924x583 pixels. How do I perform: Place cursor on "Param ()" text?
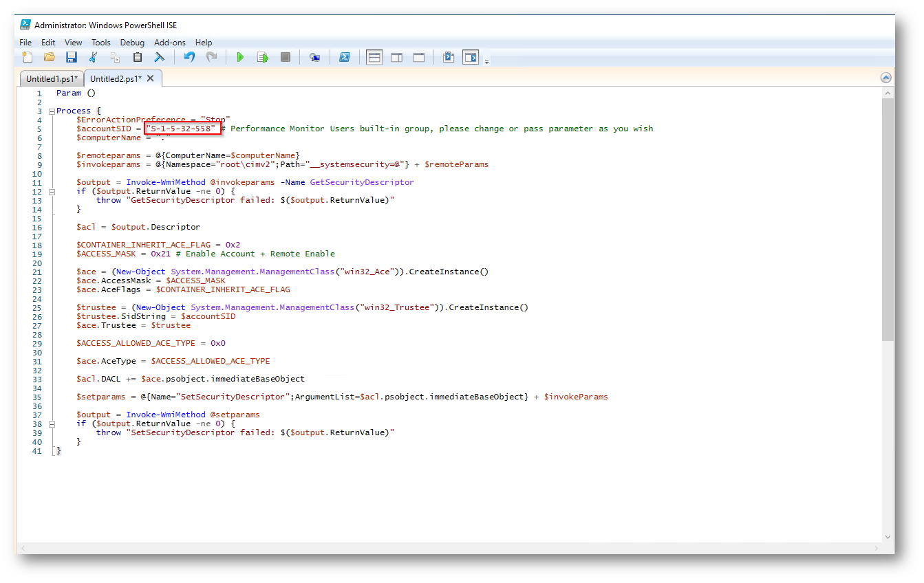[76, 93]
